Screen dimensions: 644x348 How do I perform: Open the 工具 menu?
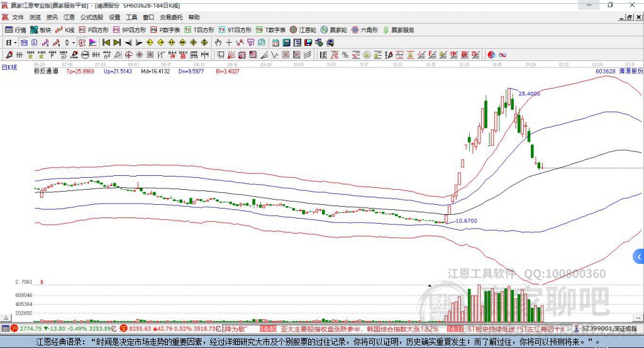131,17
